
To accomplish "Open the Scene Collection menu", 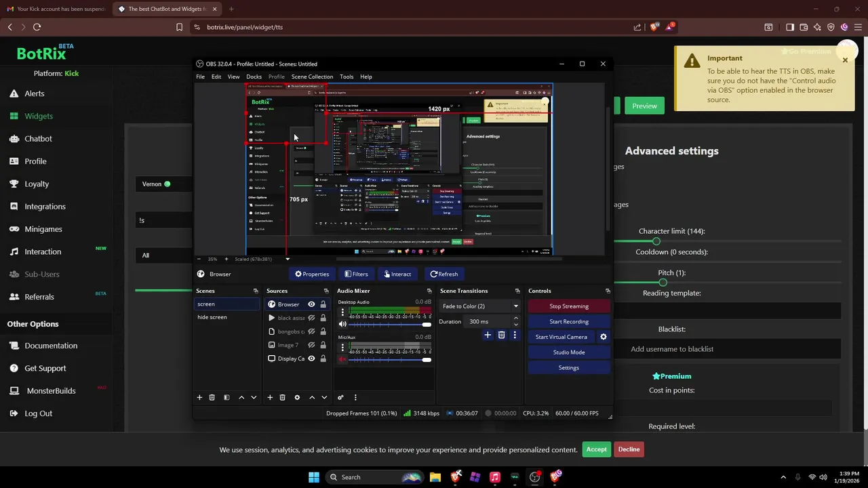I will point(312,77).
